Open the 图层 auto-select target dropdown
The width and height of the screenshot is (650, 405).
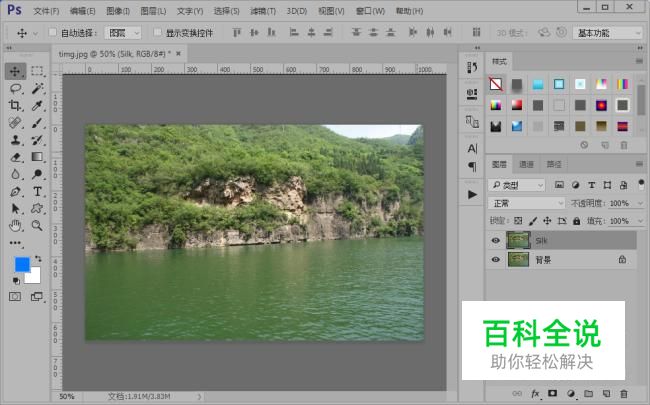click(x=123, y=33)
